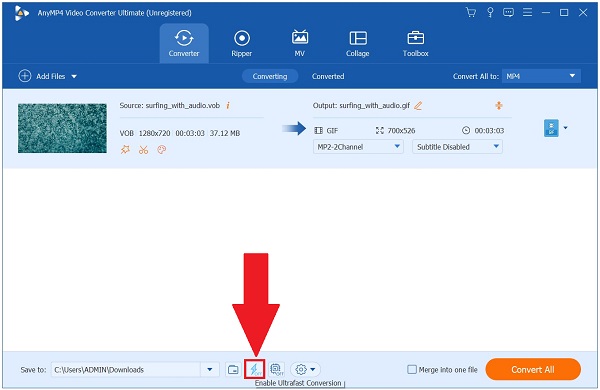The image size is (600, 390).
Task: Toggle hardware acceleration chip icon
Action: tap(276, 369)
